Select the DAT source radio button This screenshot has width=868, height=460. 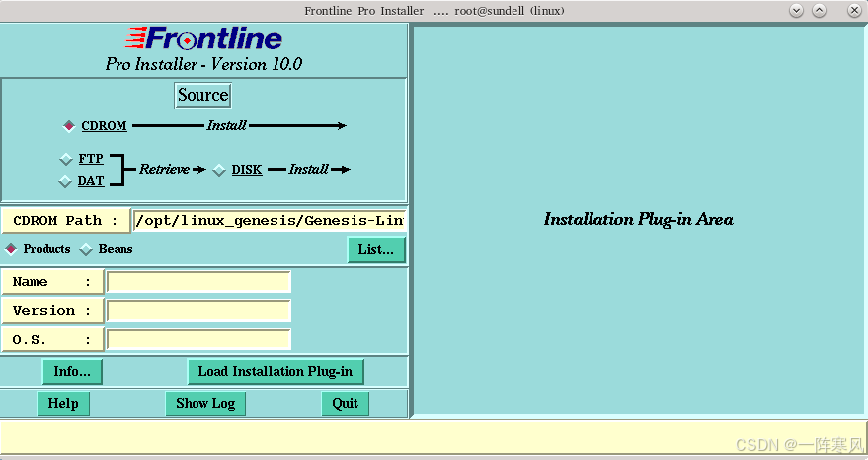click(65, 181)
